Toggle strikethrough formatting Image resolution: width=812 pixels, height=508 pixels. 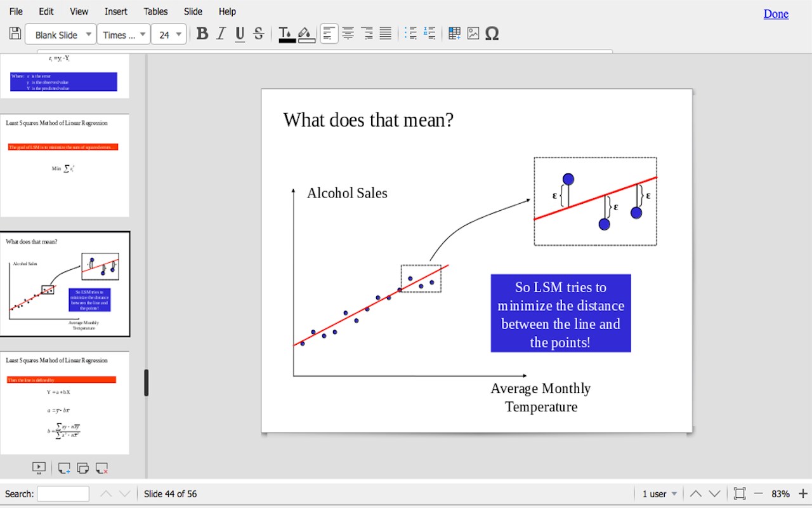coord(258,34)
